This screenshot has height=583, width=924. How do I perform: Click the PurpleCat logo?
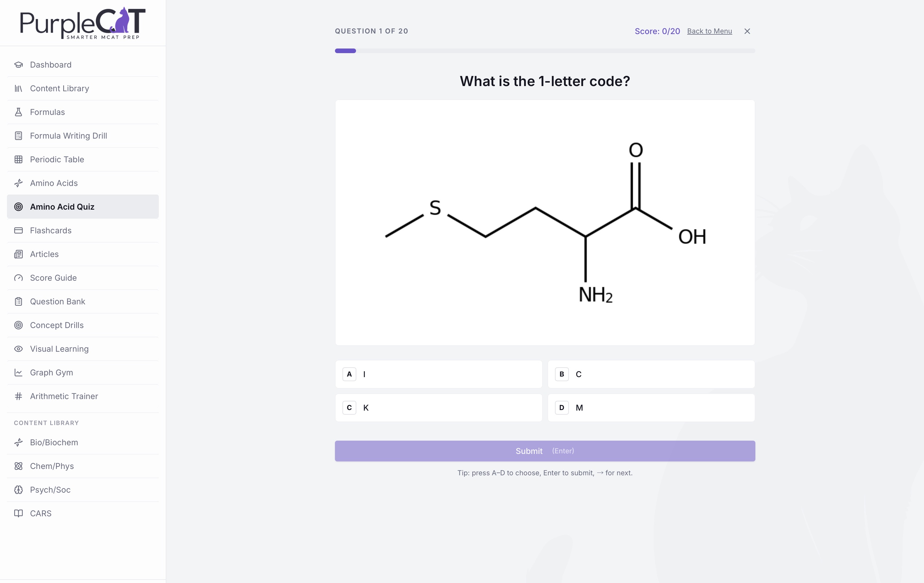[83, 23]
